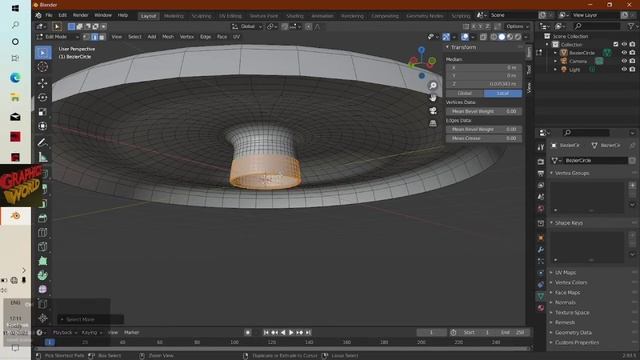This screenshot has width=640, height=360.
Task: Open Global transform orientation dropdown
Action: click(247, 27)
